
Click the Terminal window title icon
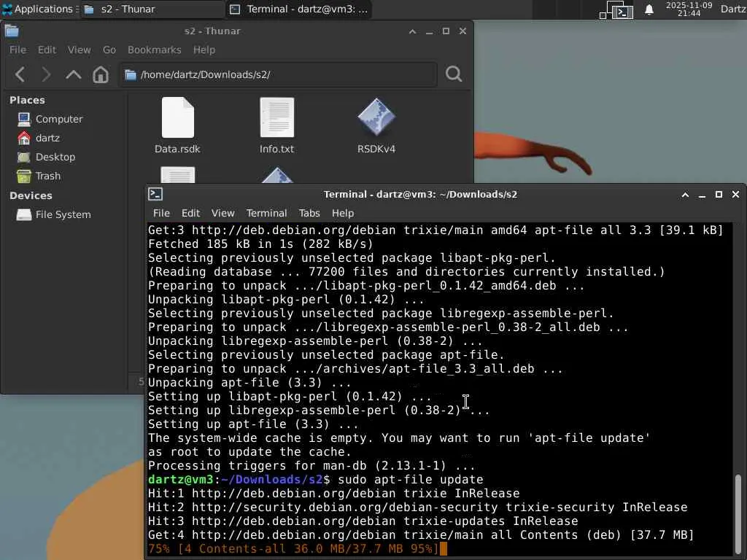click(155, 194)
